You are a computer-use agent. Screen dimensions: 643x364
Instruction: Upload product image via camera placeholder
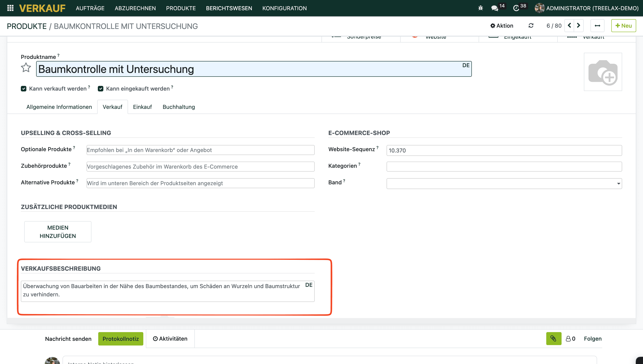603,72
